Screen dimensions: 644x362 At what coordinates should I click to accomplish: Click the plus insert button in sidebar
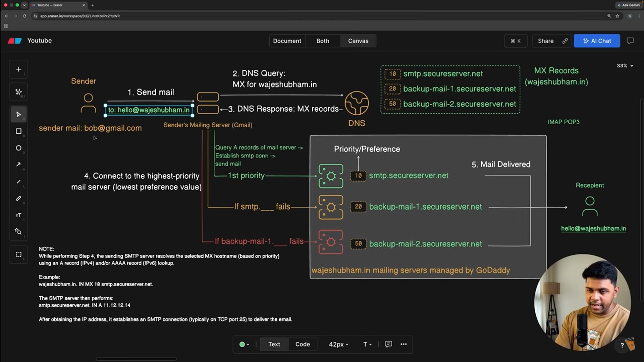[18, 69]
